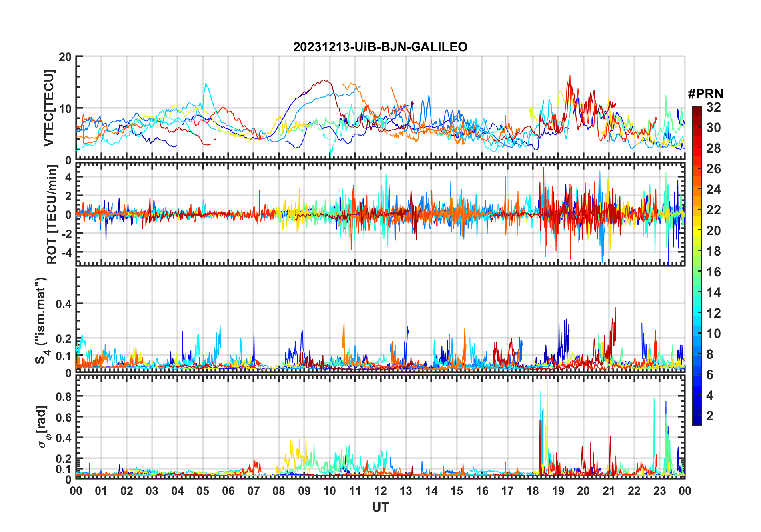Click sigma-phi axis tick label 0.6
761x532 pixels.
pos(64,417)
